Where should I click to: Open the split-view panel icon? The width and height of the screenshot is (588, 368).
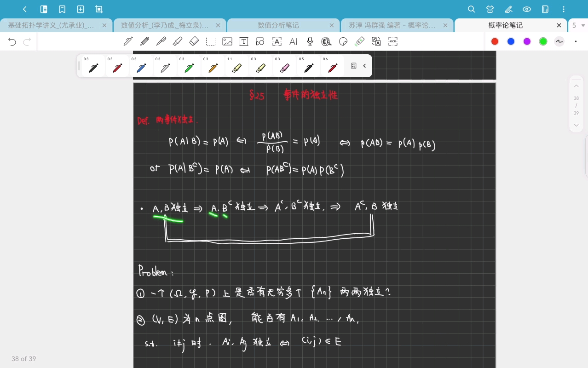[545, 9]
